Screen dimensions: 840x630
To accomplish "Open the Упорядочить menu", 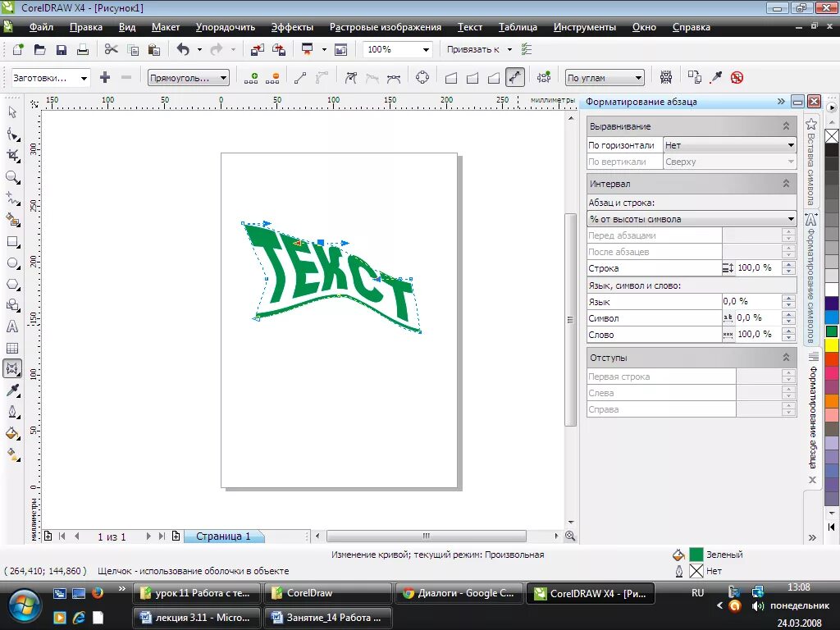I will coord(226,27).
